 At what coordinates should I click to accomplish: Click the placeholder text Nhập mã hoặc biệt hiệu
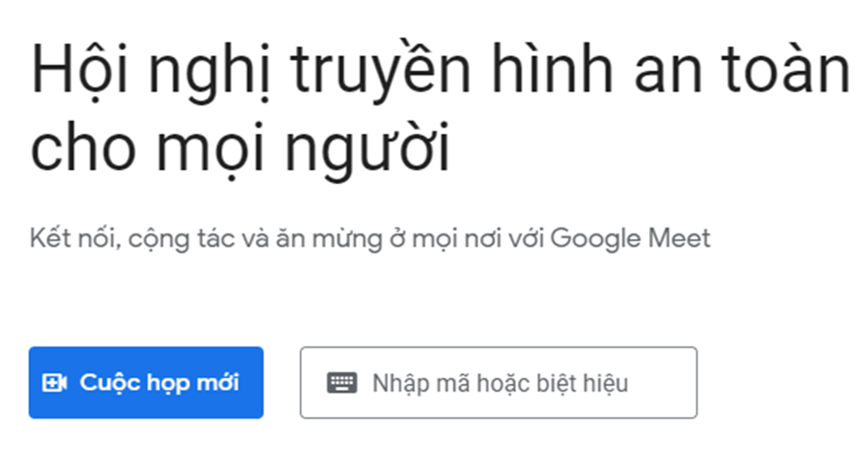pyautogui.click(x=500, y=383)
